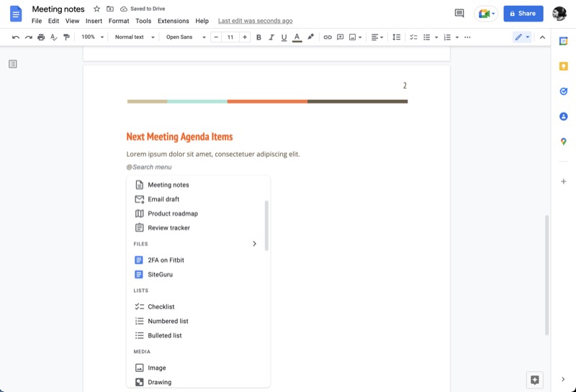Toggle italic formatting
Screen dimensions: 576x392
point(271,37)
